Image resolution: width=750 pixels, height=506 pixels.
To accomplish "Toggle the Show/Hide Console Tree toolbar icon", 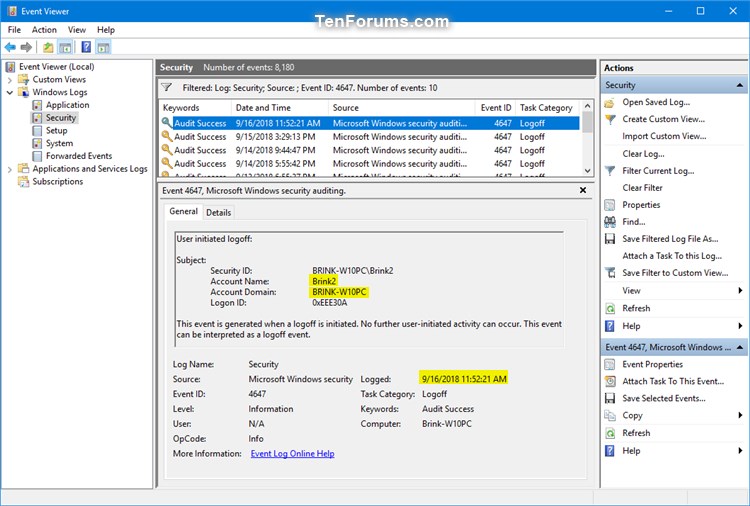I will [x=65, y=47].
